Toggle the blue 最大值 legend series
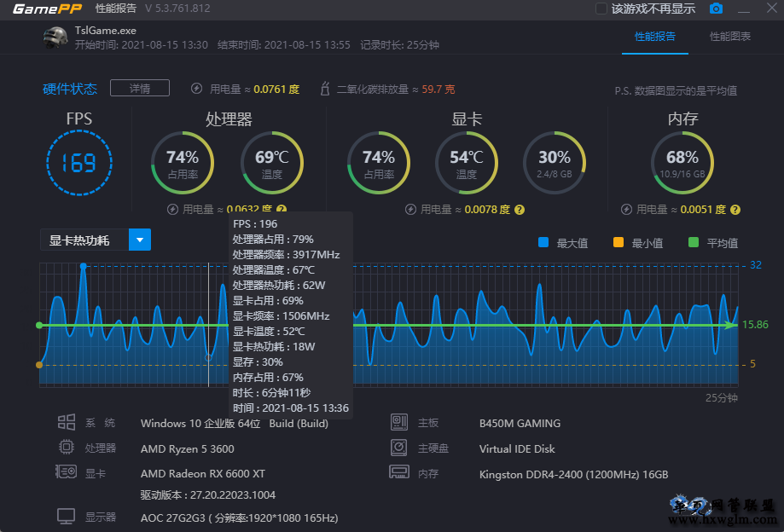Viewport: 784px width, 532px height. 543,243
